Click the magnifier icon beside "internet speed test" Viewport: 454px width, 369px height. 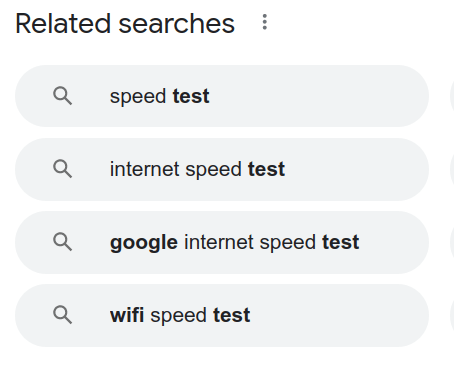(x=62, y=169)
